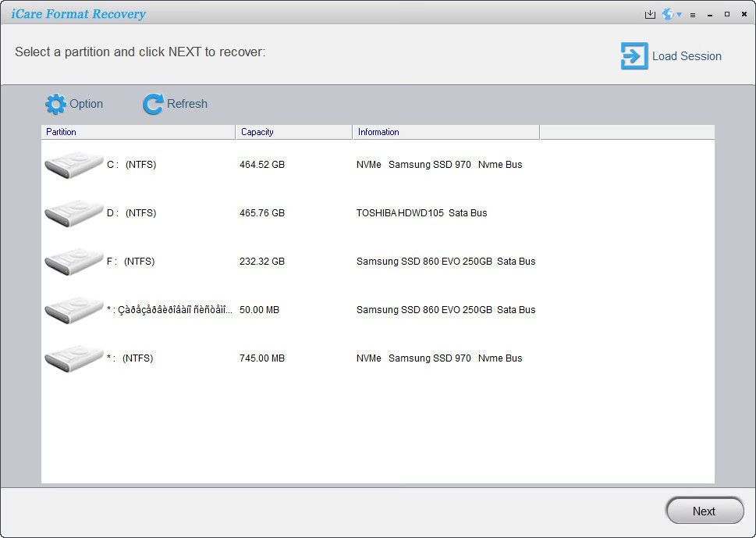Click the Next button
756x538 pixels.
(705, 511)
